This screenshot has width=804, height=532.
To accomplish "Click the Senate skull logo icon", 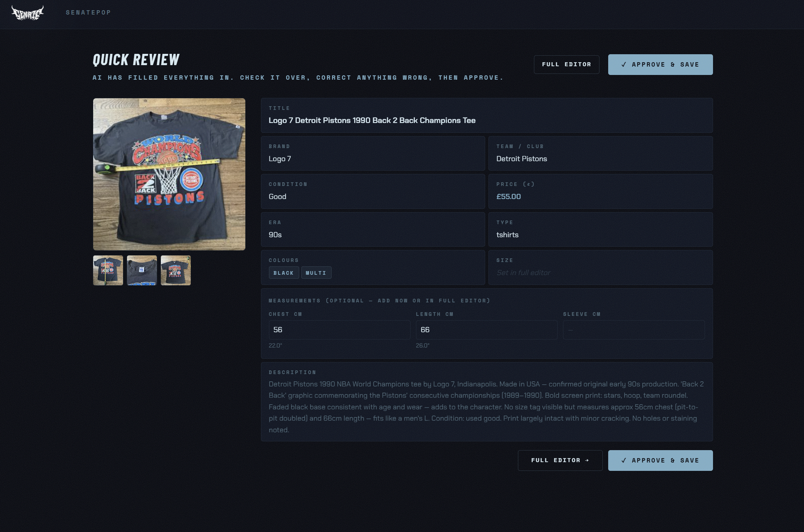I will coord(28,12).
